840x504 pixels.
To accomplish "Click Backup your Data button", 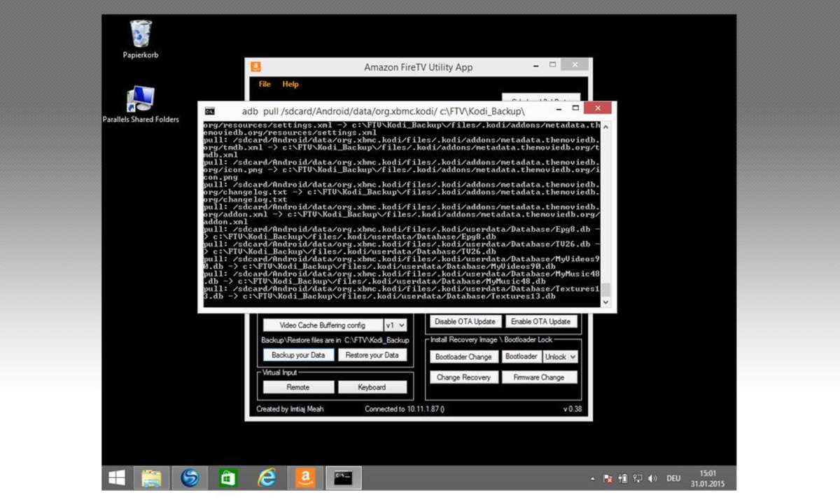I will [x=298, y=355].
